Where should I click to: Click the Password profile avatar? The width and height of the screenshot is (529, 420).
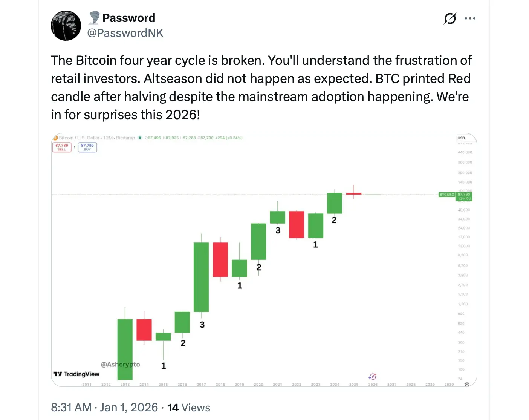pyautogui.click(x=66, y=25)
